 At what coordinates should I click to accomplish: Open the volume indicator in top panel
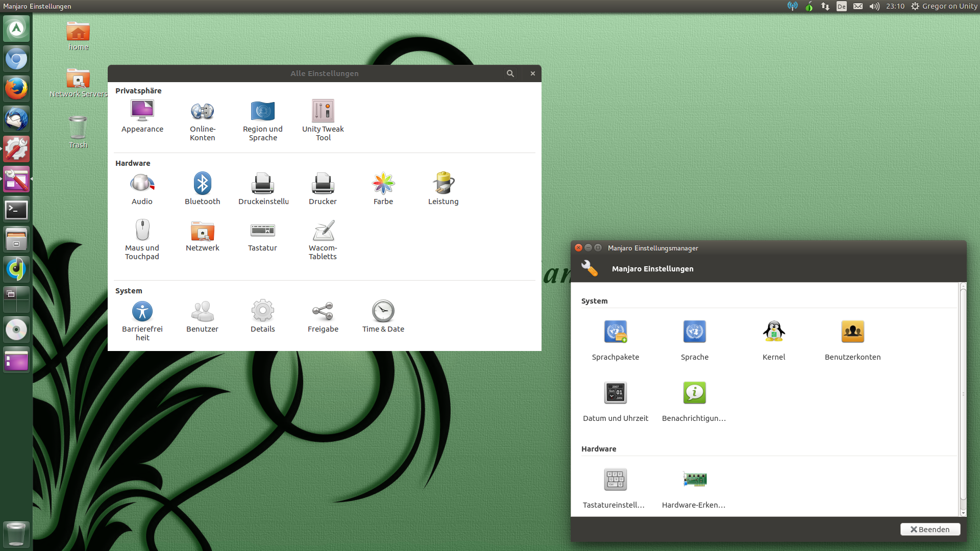pyautogui.click(x=874, y=6)
